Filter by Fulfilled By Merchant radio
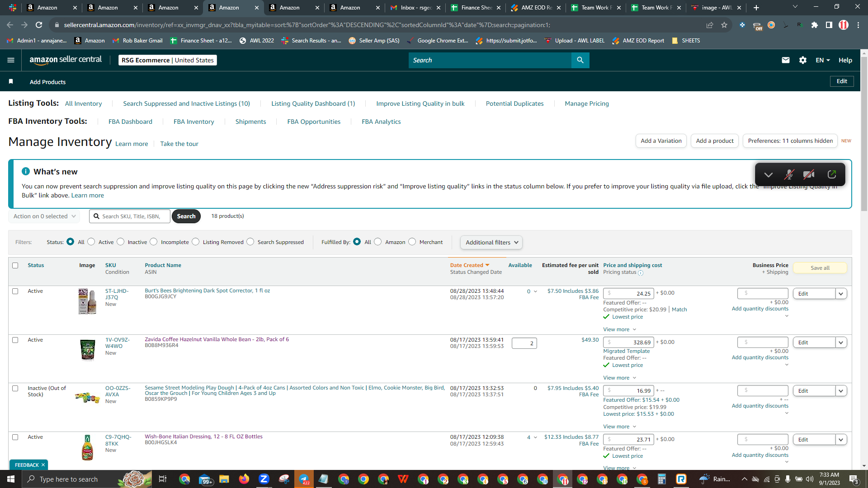 click(412, 242)
